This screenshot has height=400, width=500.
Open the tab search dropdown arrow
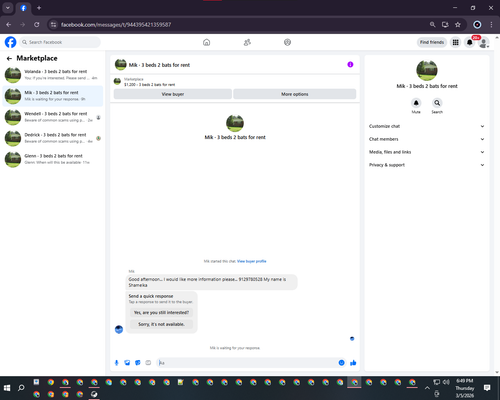click(8, 8)
